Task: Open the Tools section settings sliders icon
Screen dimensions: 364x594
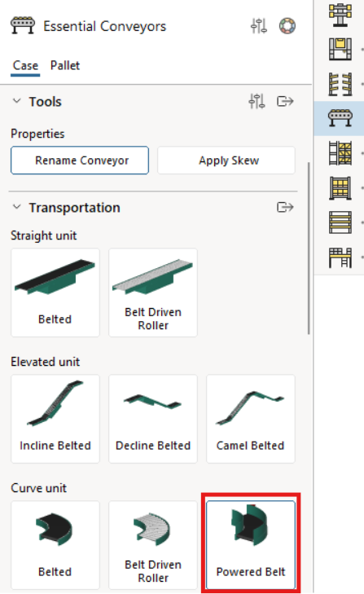Action: tap(257, 101)
